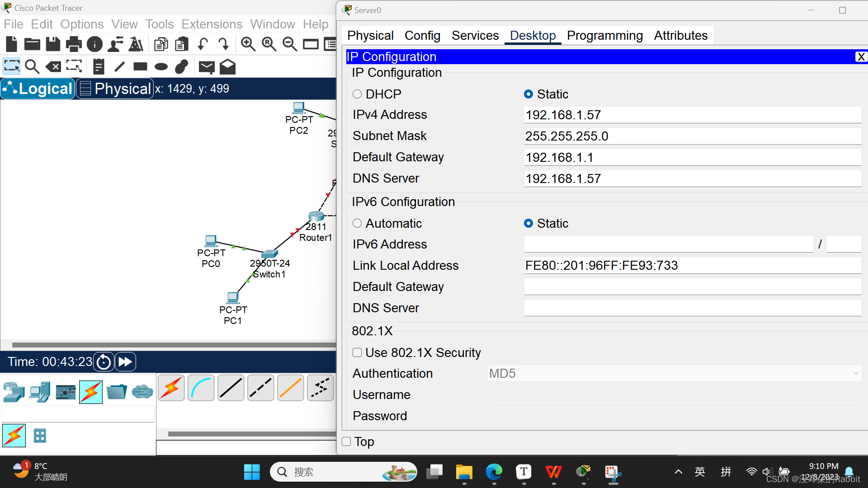Pick the light-blue console cable
Viewport: 868px width, 488px height.
(201, 388)
